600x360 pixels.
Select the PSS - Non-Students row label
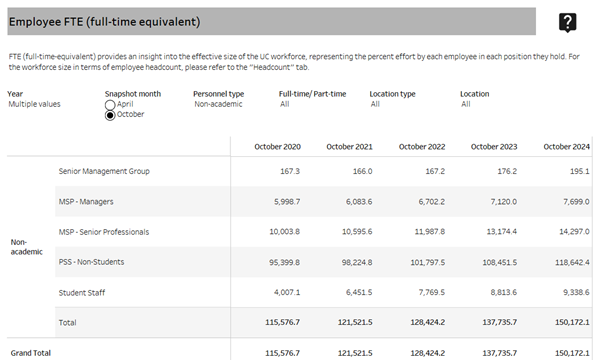click(91, 262)
